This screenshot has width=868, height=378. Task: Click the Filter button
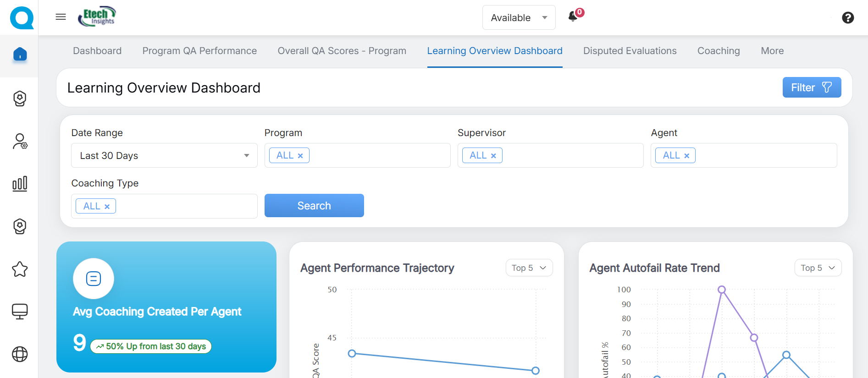pyautogui.click(x=811, y=88)
